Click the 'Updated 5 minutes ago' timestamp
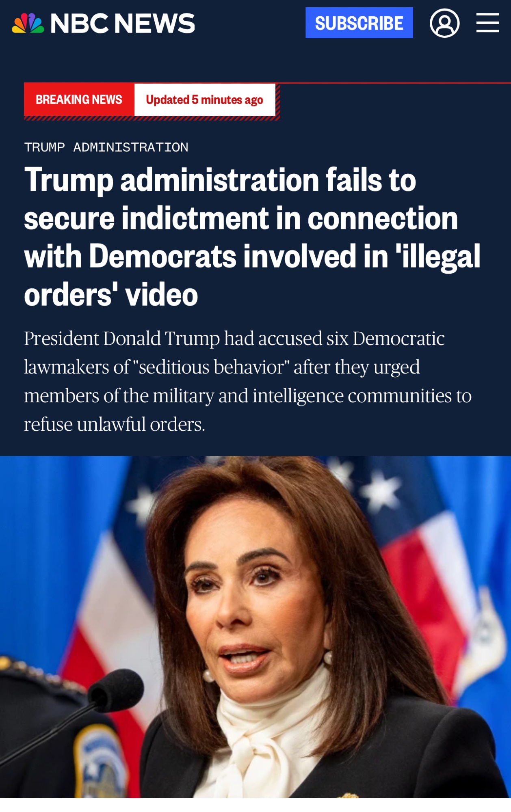 (204, 99)
